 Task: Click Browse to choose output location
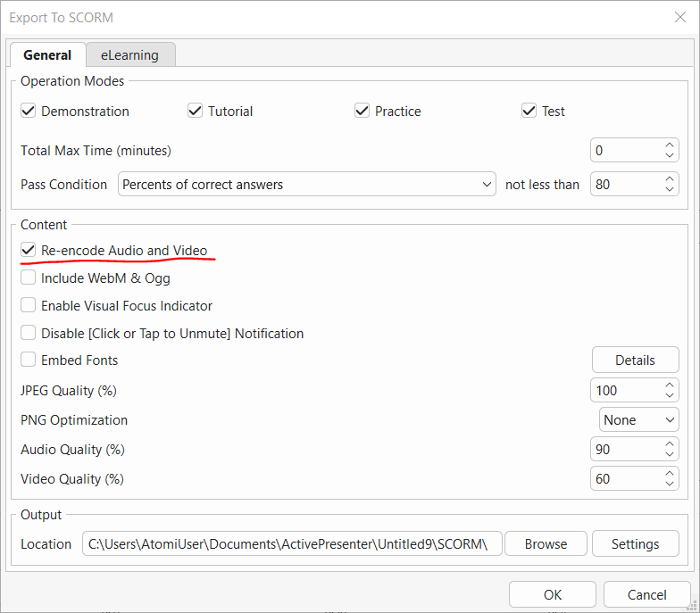(546, 544)
